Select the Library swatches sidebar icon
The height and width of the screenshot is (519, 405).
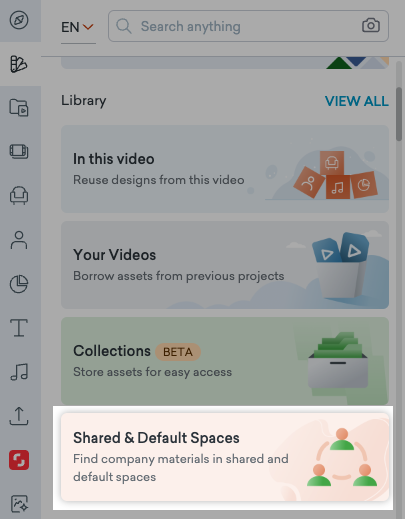19,64
